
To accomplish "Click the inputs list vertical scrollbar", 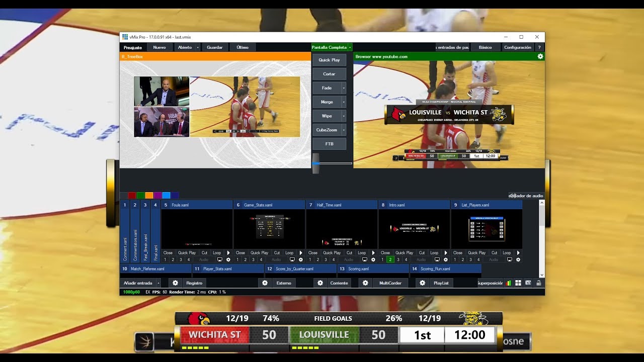I will pyautogui.click(x=542, y=238).
